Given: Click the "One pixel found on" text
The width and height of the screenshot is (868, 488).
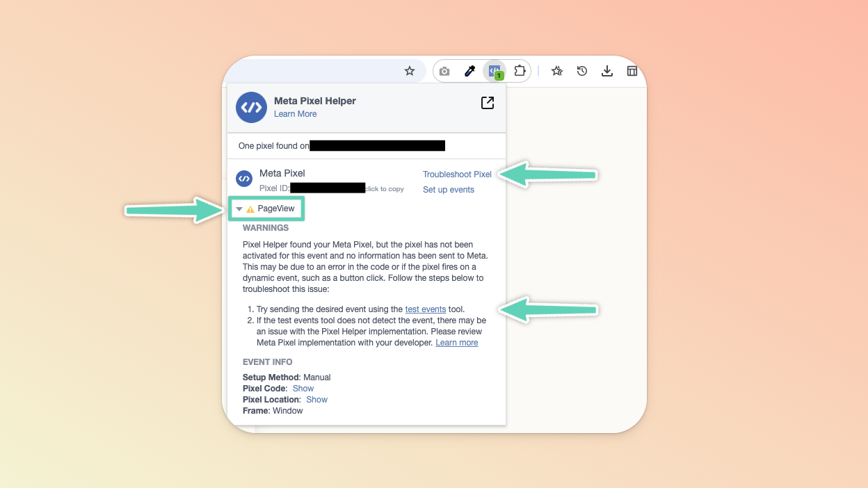Looking at the screenshot, I should click(274, 146).
